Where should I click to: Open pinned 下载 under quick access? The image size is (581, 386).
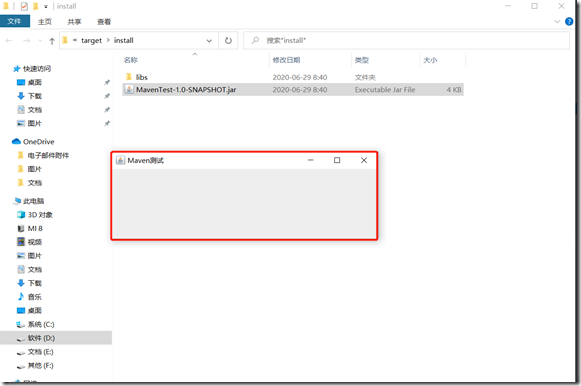click(34, 96)
